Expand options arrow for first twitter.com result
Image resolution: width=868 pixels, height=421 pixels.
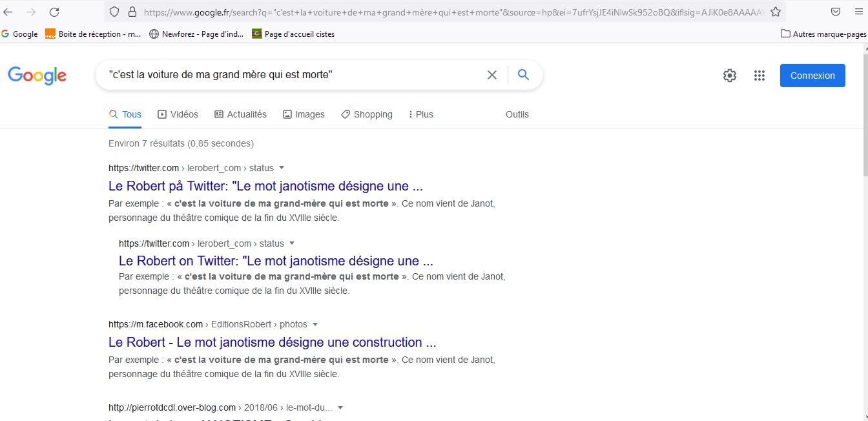pos(282,168)
